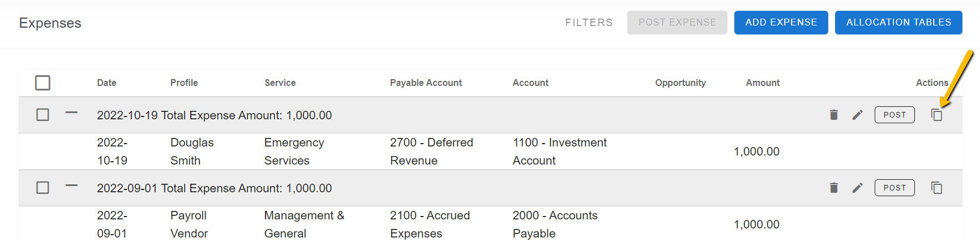Image resolution: width=980 pixels, height=242 pixels.
Task: Sort by the Date column header
Action: pos(106,83)
